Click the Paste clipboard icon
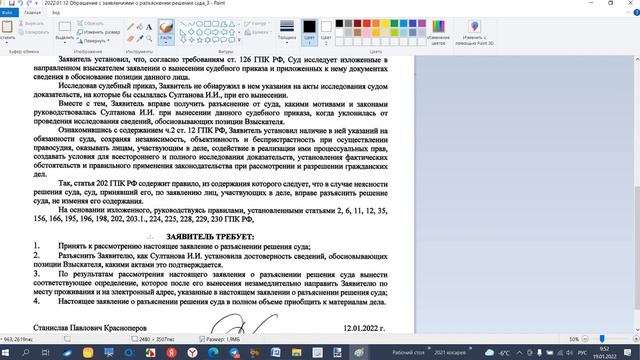 point(7,27)
